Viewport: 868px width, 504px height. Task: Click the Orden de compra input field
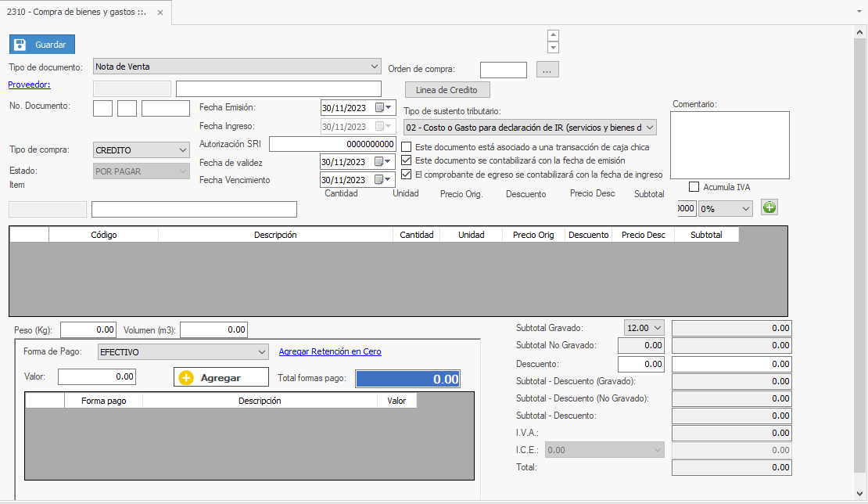coord(504,70)
